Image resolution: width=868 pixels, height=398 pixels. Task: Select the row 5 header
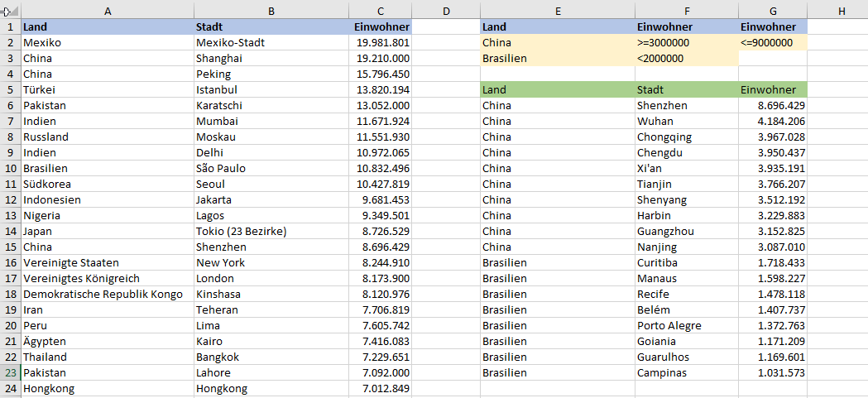click(10, 89)
